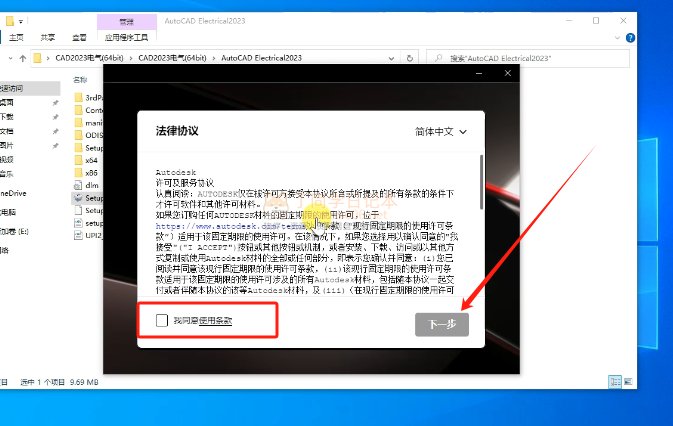The width and height of the screenshot is (673, 426).
Task: Open the 应用程序工具 ribbon tab
Action: click(x=127, y=38)
